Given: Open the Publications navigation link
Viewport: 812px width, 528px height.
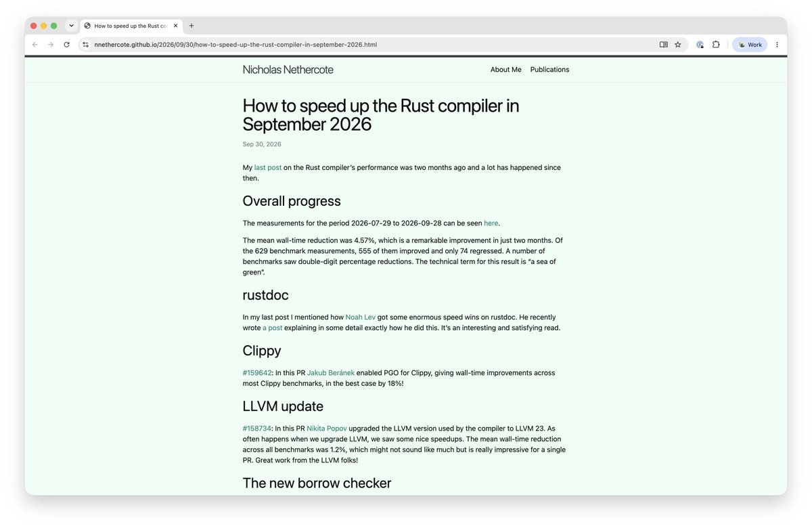Looking at the screenshot, I should pyautogui.click(x=549, y=70).
